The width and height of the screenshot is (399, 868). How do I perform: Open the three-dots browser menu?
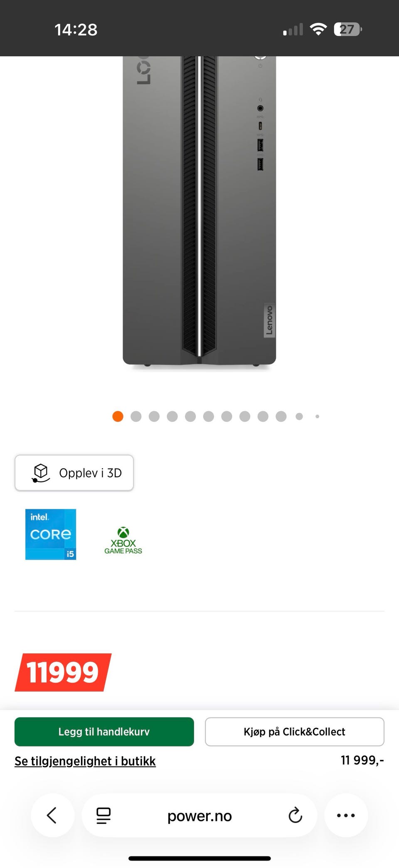coord(346,815)
